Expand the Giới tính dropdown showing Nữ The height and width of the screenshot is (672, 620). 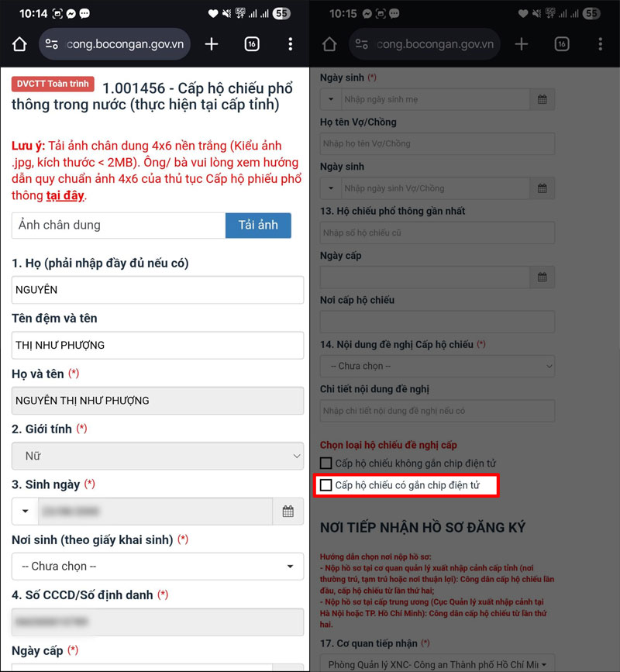pos(157,457)
